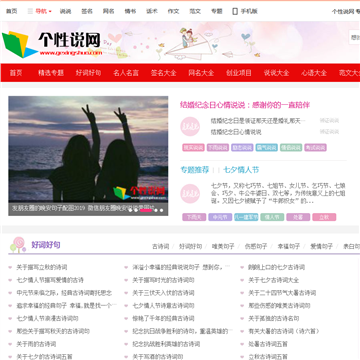Click the 考试说说 tag
The width and height of the screenshot is (360, 360).
315,148
